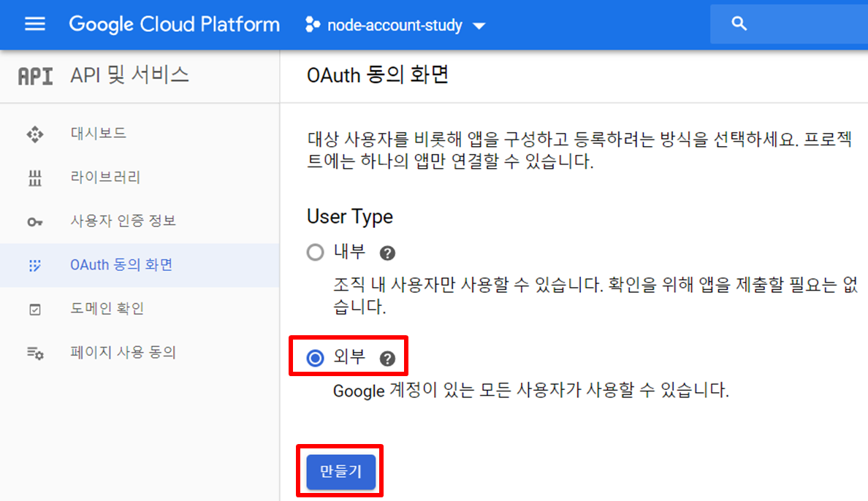Click the 'User Type' heading

350,216
